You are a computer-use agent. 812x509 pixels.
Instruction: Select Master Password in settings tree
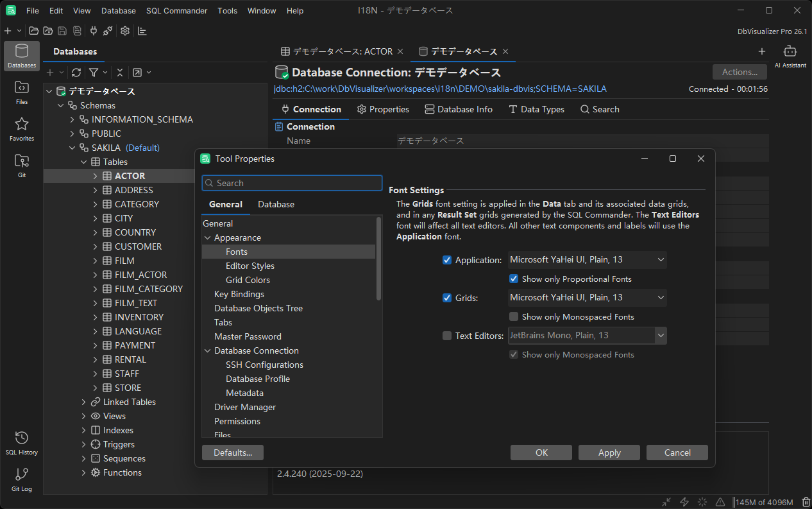click(x=248, y=336)
